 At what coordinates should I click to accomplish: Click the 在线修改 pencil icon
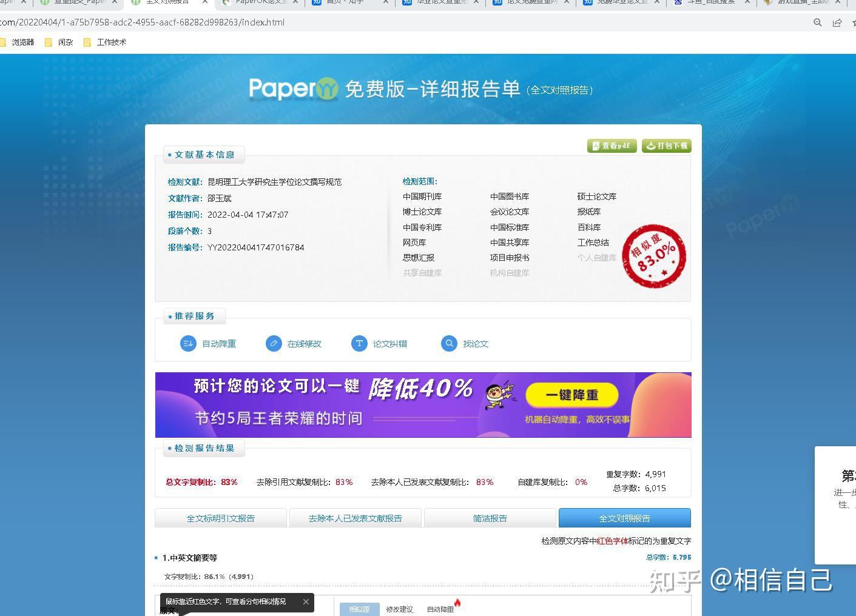point(274,344)
